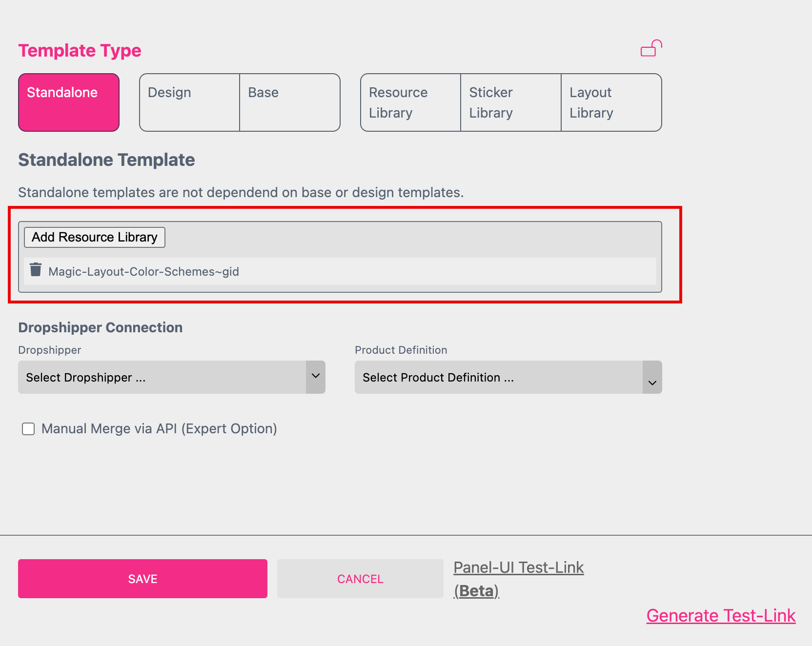Pick the Sticker Library template type
The image size is (812, 646).
tap(511, 102)
